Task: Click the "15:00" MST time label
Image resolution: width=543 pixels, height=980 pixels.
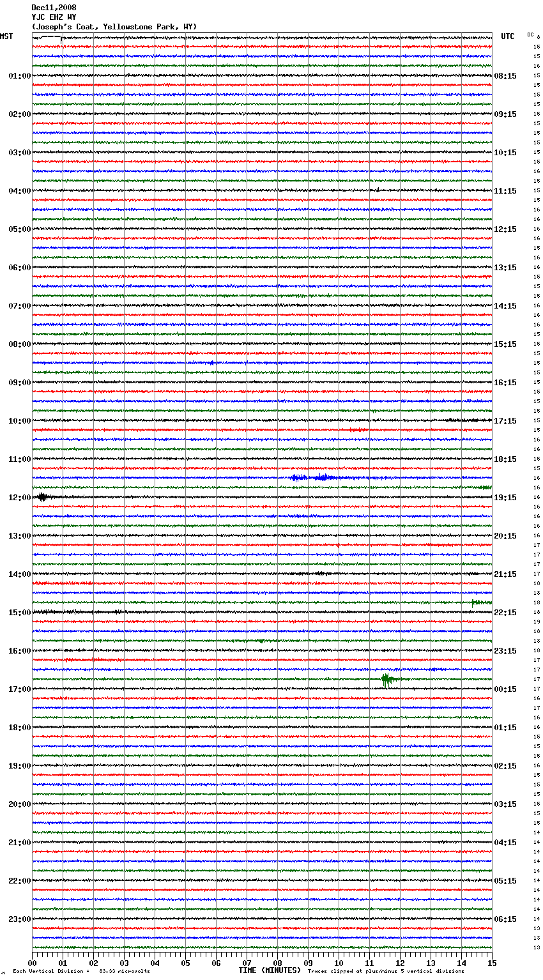Action: click(20, 613)
